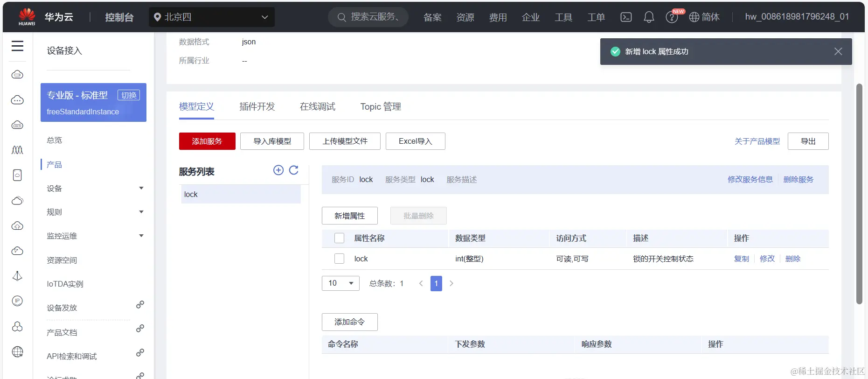Open the 工具 top menu
The height and width of the screenshot is (379, 868).
[x=563, y=17]
